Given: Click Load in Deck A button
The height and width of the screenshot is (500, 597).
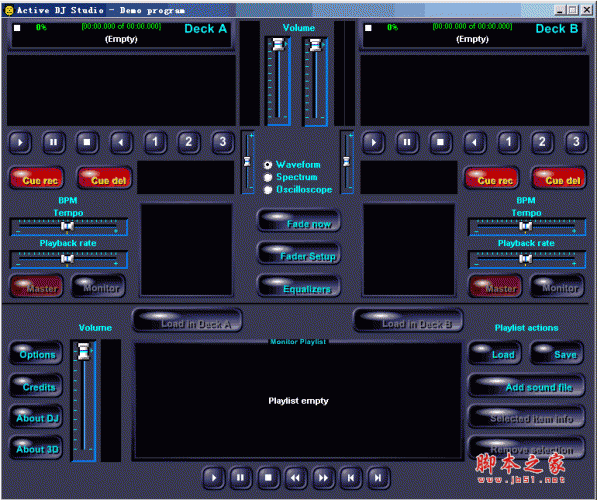Looking at the screenshot, I should (x=187, y=321).
